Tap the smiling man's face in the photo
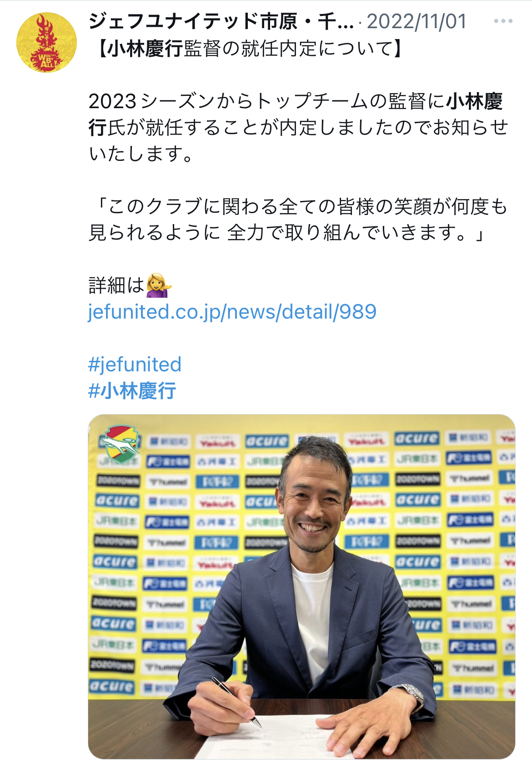The width and height of the screenshot is (532, 760). 315,498
